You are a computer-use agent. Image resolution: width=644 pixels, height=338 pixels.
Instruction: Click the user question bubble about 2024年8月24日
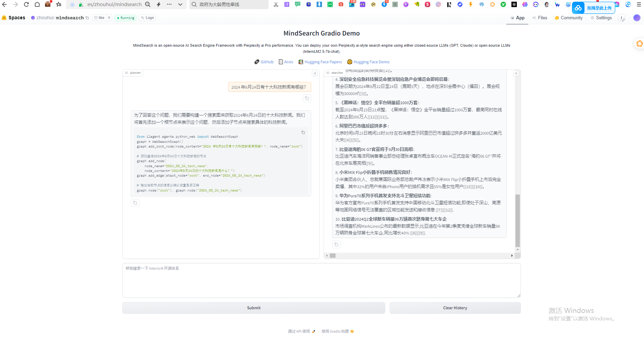coord(270,87)
